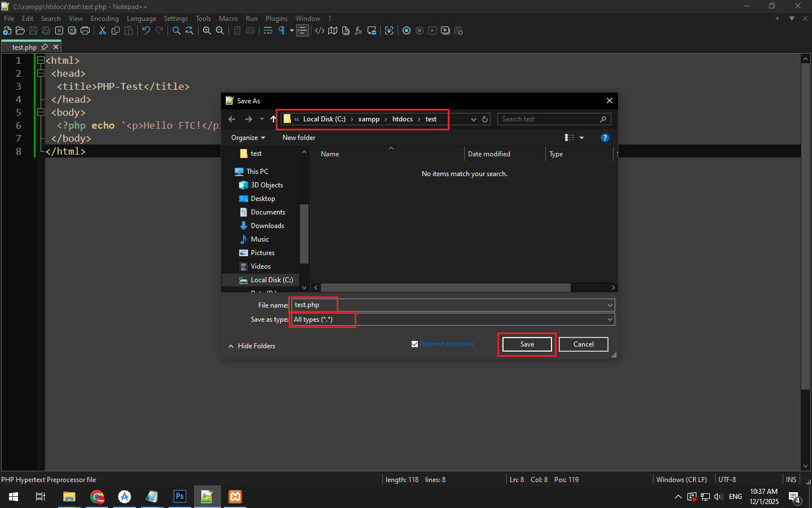Open the Save as type dropdown
This screenshot has height=508, width=812.
[610, 319]
